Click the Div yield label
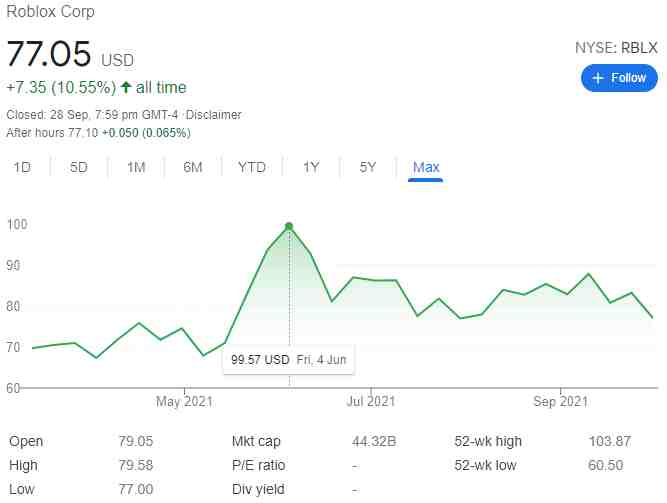The height and width of the screenshot is (503, 667). 258,489
